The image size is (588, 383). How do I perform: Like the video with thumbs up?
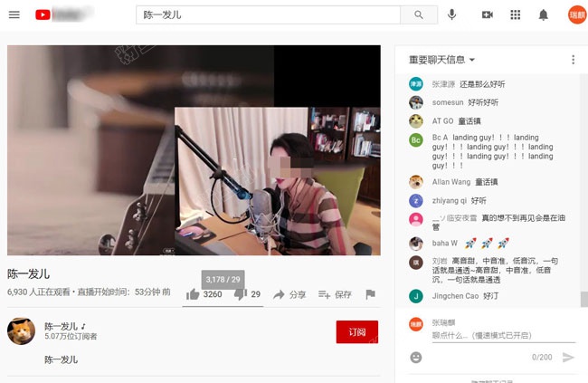click(193, 294)
